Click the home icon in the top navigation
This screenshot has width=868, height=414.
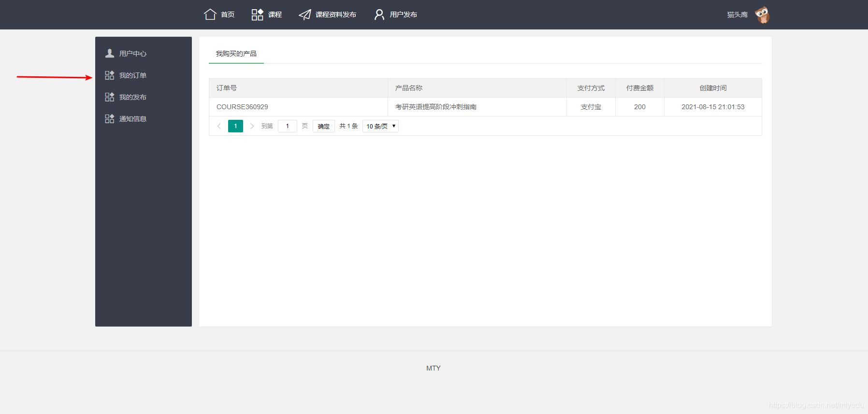[210, 14]
